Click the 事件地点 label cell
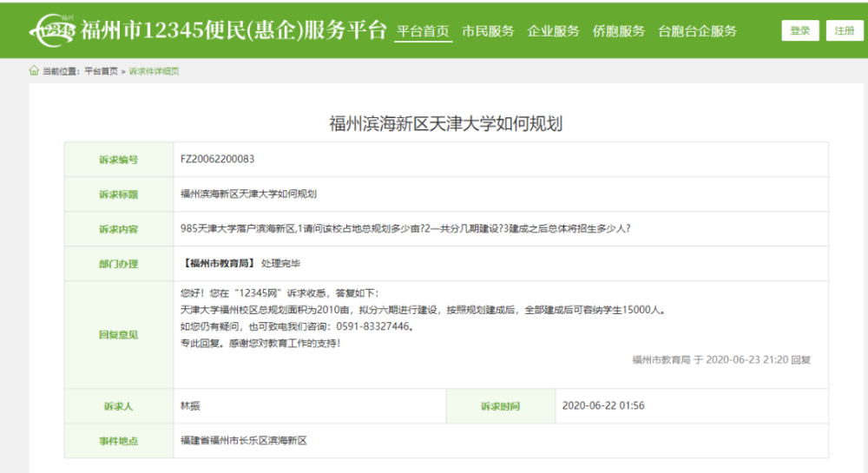The width and height of the screenshot is (868, 473). click(119, 441)
